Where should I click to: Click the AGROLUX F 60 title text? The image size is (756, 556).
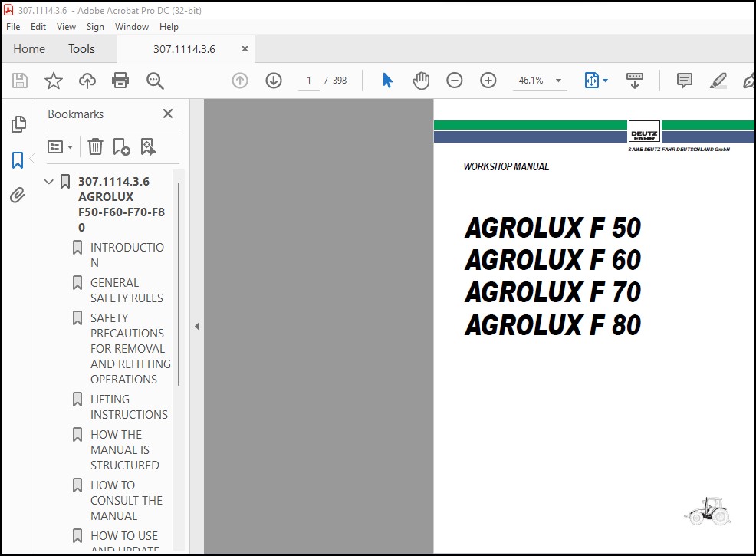pos(553,261)
